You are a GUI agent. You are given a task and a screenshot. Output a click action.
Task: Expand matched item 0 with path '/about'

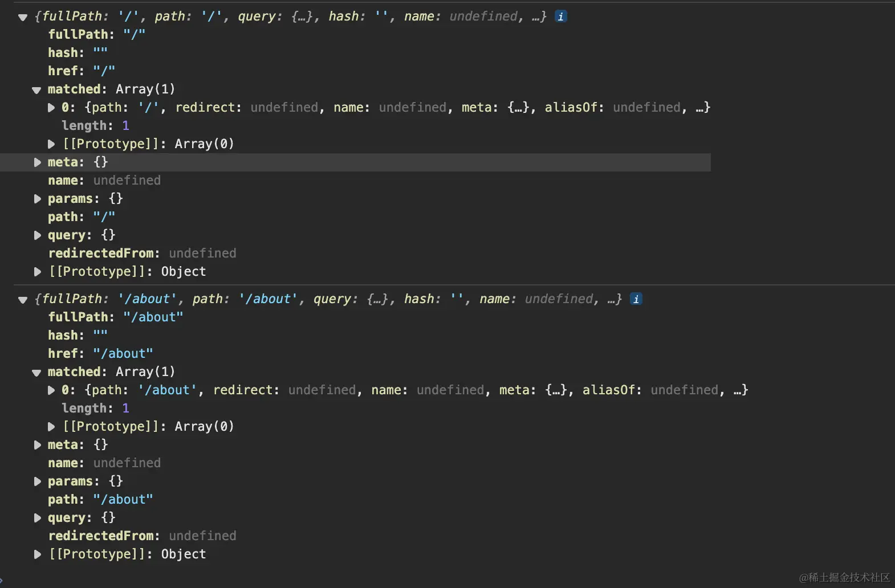(51, 390)
